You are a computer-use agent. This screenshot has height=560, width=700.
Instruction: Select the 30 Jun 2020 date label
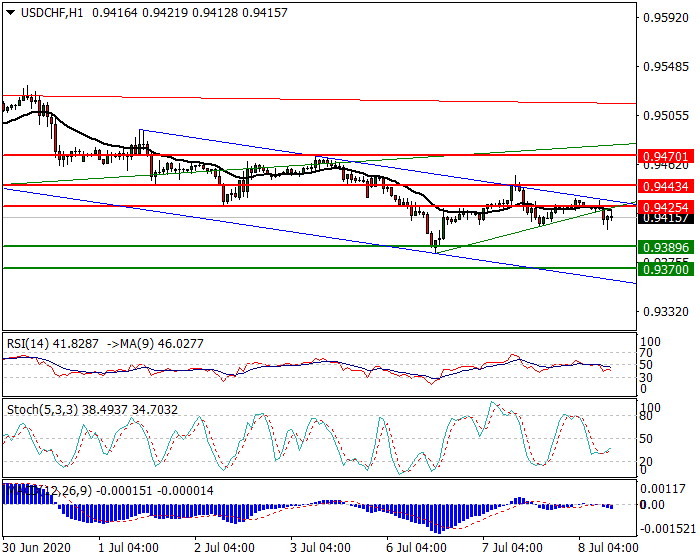tap(36, 547)
